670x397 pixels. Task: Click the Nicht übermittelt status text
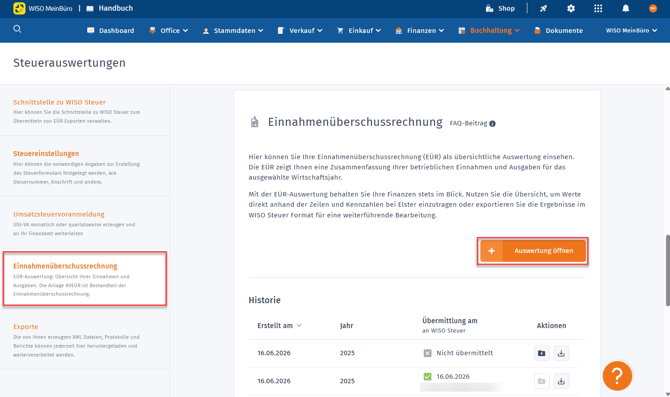coord(464,353)
